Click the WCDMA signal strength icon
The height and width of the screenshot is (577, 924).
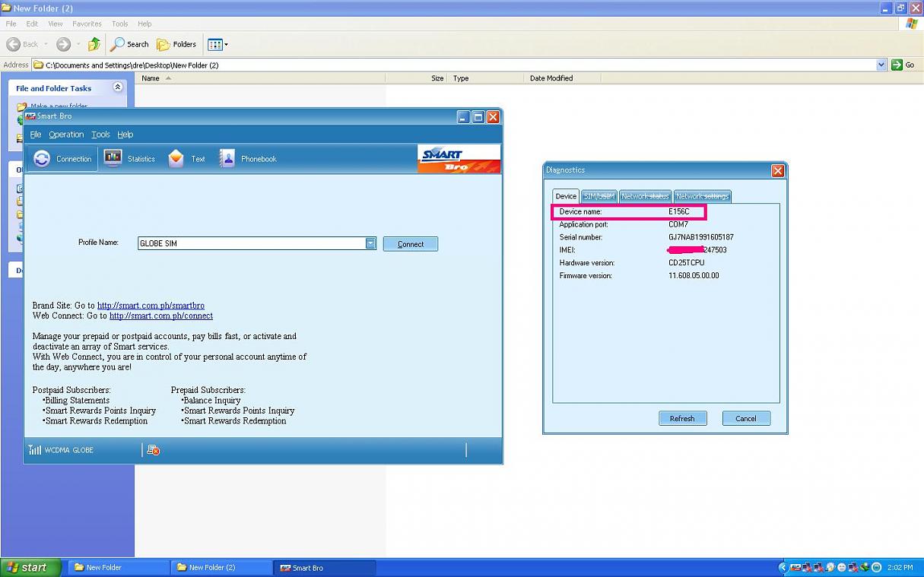click(x=35, y=450)
